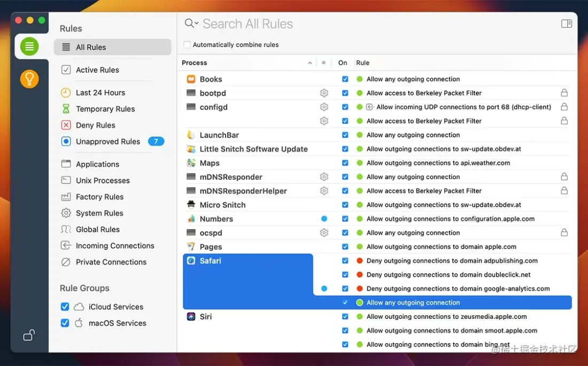Click the lock icon on dhcp-client rule
Image resolution: width=588 pixels, height=366 pixels.
click(564, 106)
